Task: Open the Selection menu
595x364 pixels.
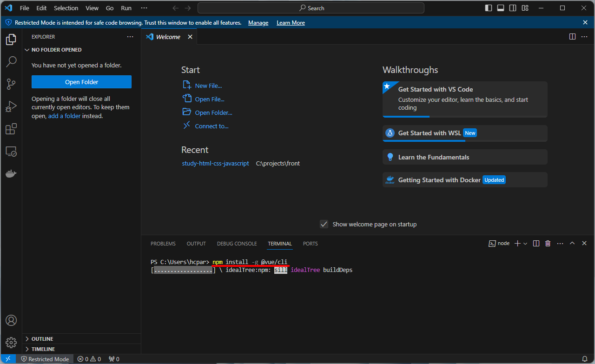Action: (x=66, y=8)
